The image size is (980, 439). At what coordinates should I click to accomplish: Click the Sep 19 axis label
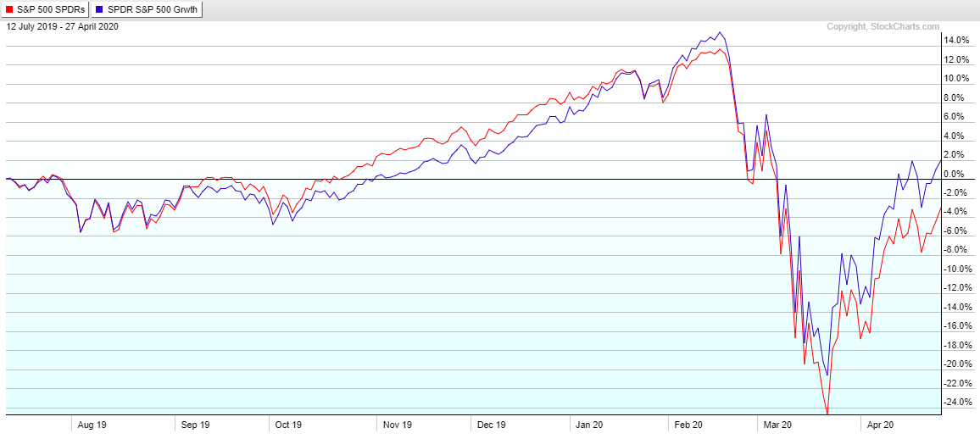tap(196, 425)
